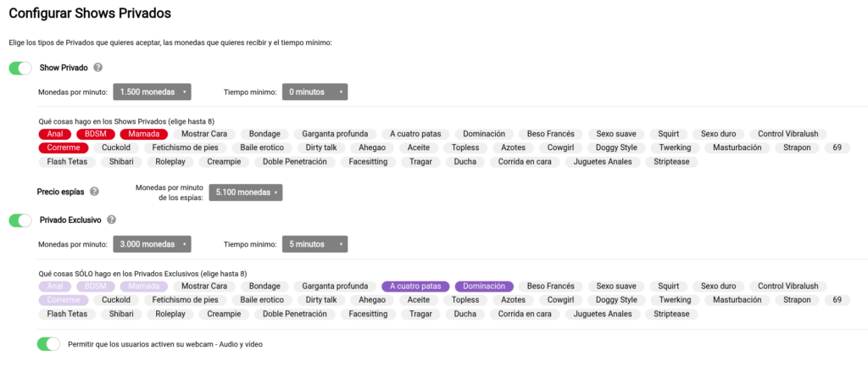Select the Control Vibralush tag under Shows Privados
Image resolution: width=868 pixels, height=373 pixels.
click(788, 134)
